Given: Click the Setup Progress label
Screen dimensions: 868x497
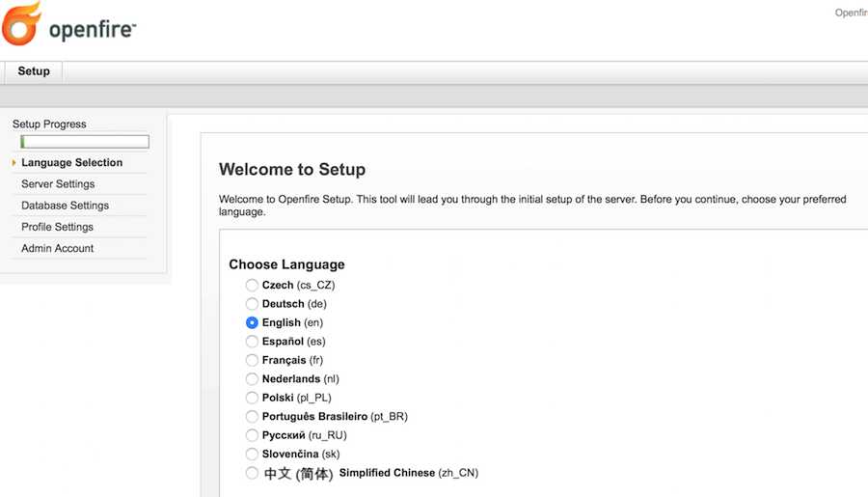Looking at the screenshot, I should point(49,124).
